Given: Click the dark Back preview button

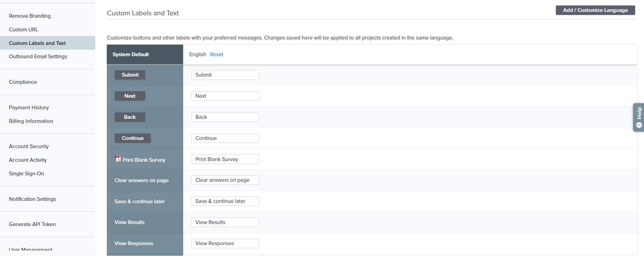Looking at the screenshot, I should pyautogui.click(x=130, y=117).
